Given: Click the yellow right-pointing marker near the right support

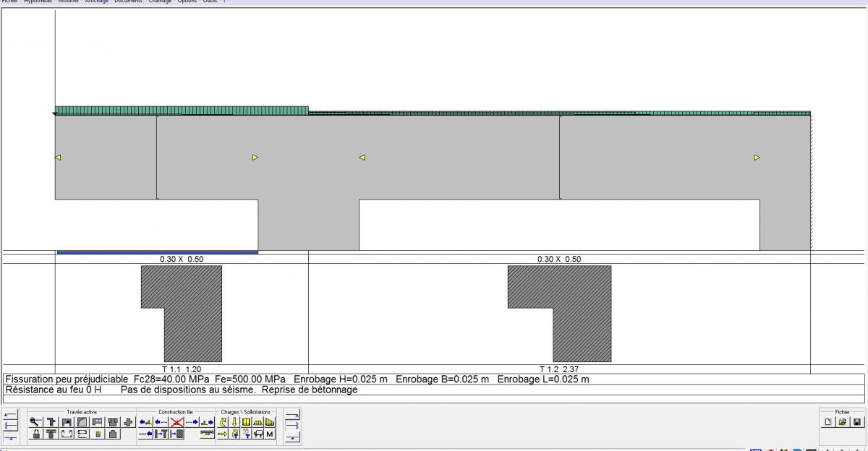Looking at the screenshot, I should pyautogui.click(x=757, y=157).
